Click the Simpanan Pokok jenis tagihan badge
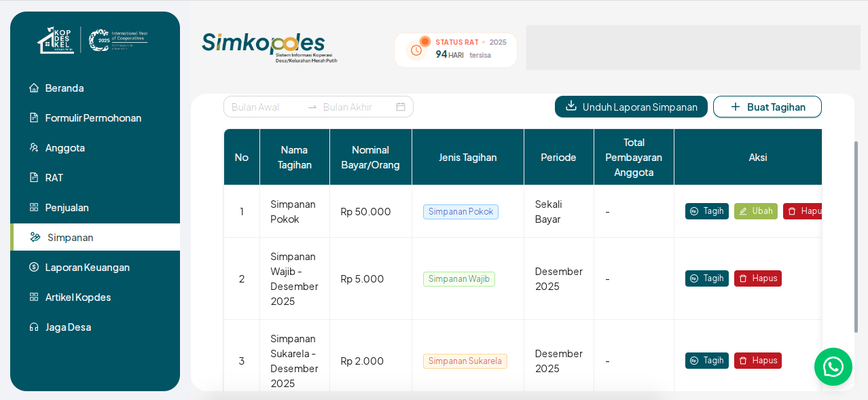Screen dimensions: 868x400 460,211
